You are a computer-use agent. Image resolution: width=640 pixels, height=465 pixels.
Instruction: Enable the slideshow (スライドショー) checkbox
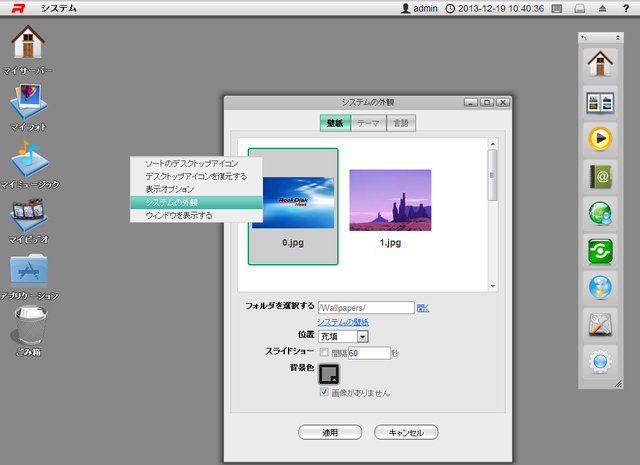pos(323,353)
